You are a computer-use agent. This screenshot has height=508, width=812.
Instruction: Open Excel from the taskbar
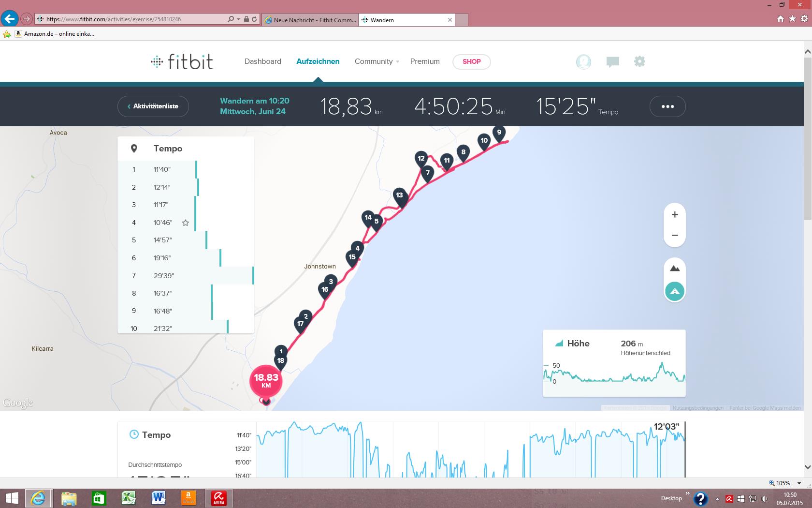(x=128, y=498)
